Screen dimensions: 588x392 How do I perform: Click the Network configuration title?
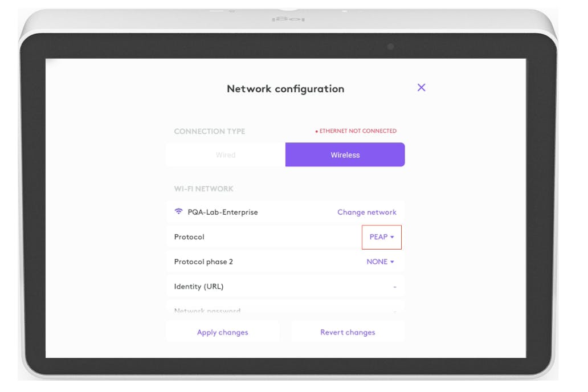tap(285, 89)
